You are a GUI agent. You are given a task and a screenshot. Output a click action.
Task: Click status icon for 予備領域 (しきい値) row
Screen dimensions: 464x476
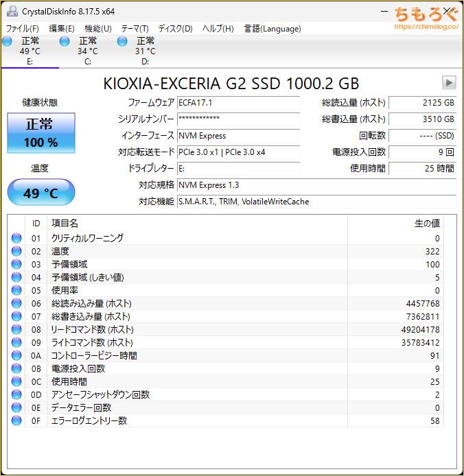16,278
